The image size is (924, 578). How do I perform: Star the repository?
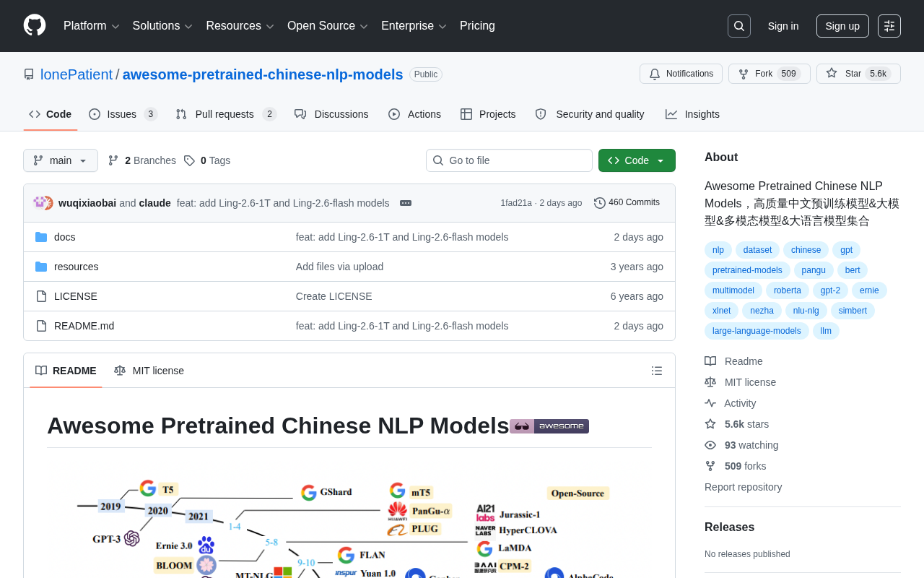click(859, 74)
